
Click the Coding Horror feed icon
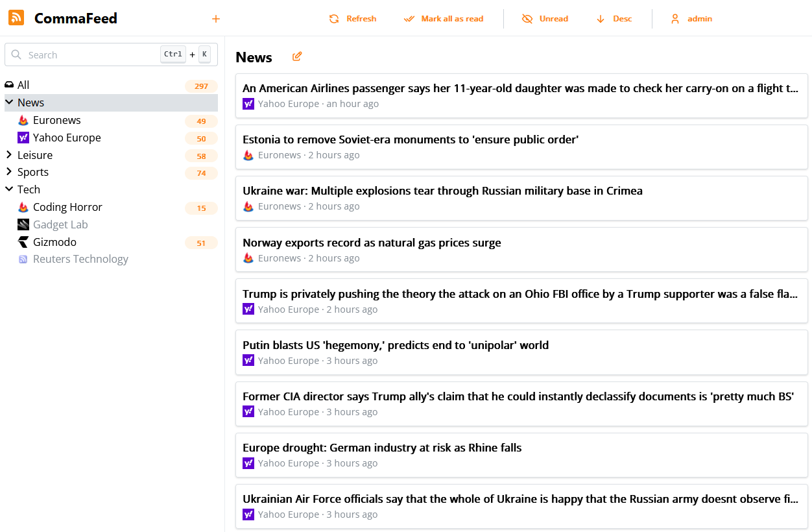tap(23, 208)
